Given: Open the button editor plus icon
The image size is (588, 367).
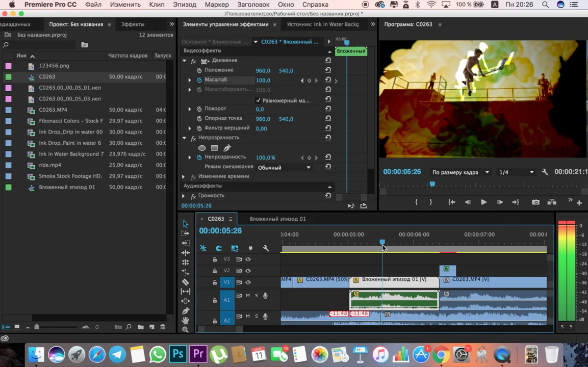Looking at the screenshot, I should (579, 203).
